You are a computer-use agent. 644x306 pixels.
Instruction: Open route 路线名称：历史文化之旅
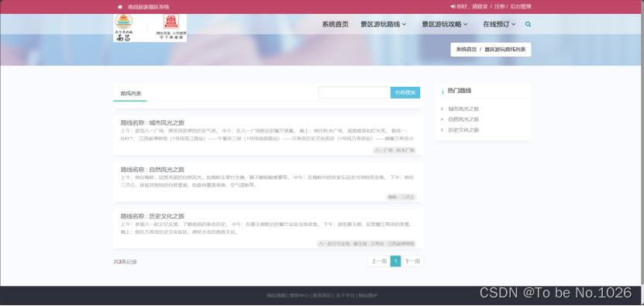(153, 216)
